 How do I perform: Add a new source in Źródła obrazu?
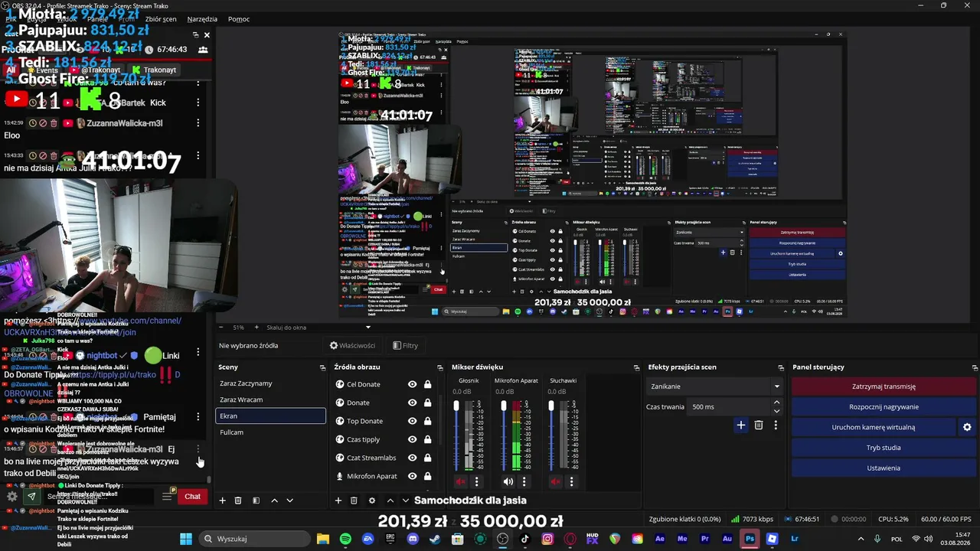click(x=338, y=500)
